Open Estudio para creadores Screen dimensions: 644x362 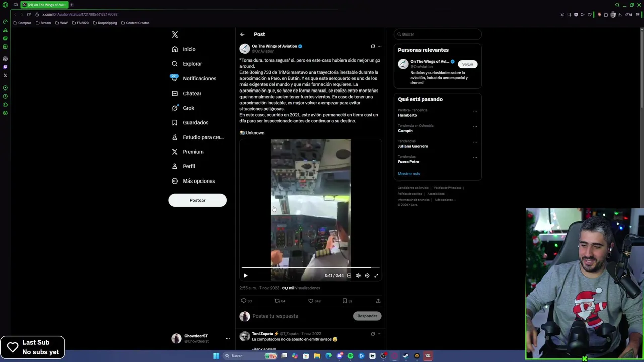pos(197,137)
